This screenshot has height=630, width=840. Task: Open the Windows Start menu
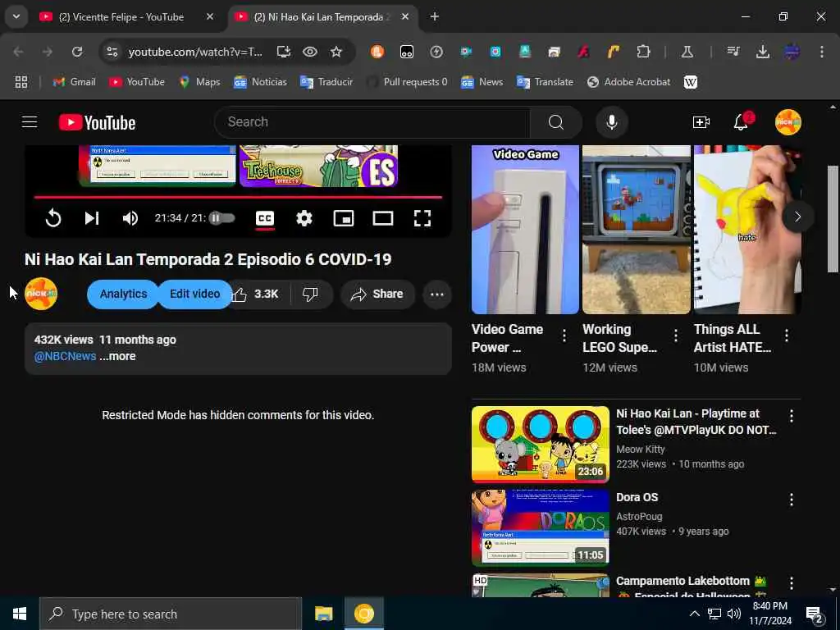tap(20, 614)
